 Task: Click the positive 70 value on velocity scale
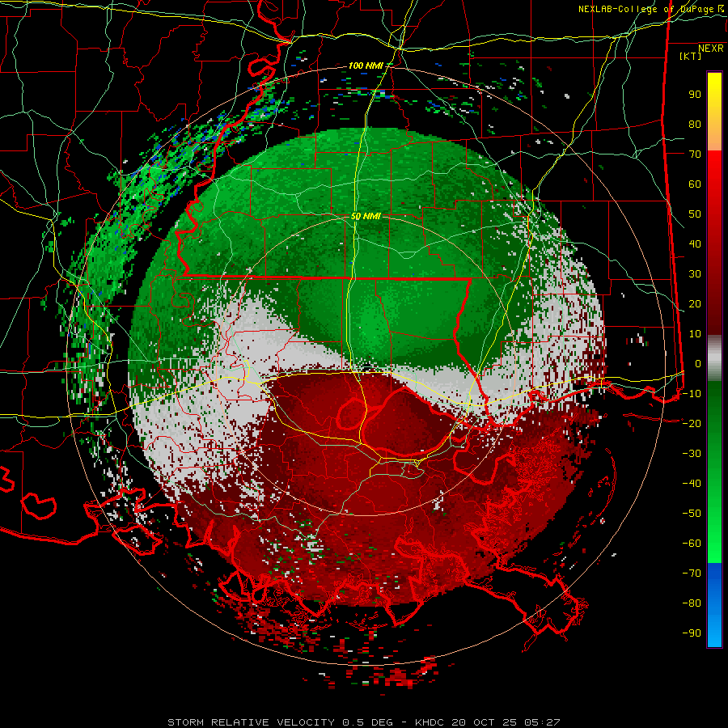click(x=695, y=154)
